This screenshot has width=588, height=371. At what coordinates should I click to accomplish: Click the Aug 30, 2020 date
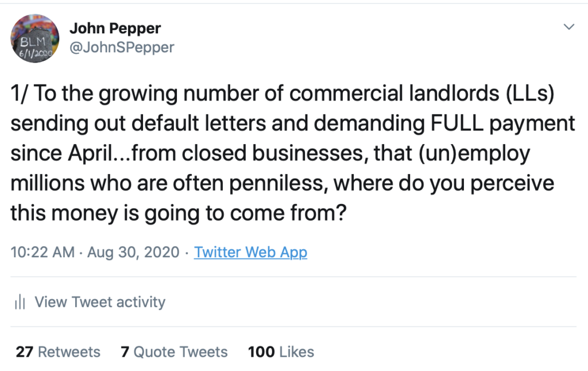pos(133,252)
